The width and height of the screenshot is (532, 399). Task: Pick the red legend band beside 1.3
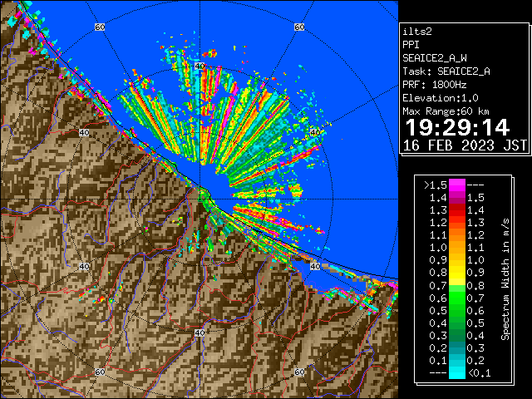pos(457,210)
